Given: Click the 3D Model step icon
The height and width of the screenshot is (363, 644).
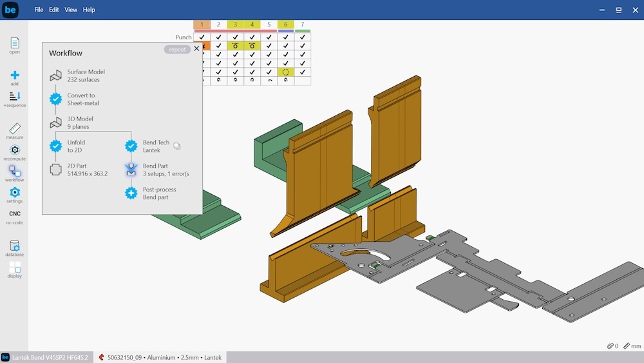Looking at the screenshot, I should click(x=56, y=123).
